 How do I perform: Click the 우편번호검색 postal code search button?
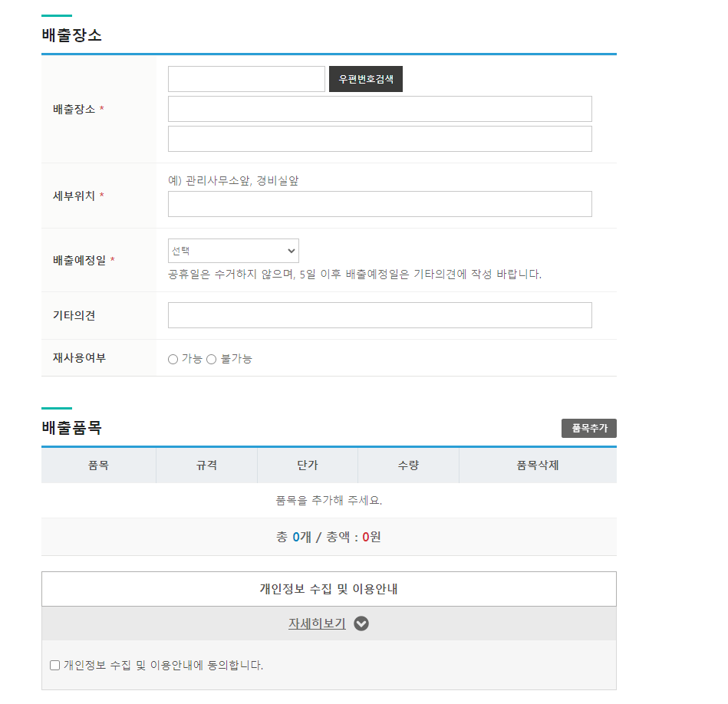click(x=365, y=79)
